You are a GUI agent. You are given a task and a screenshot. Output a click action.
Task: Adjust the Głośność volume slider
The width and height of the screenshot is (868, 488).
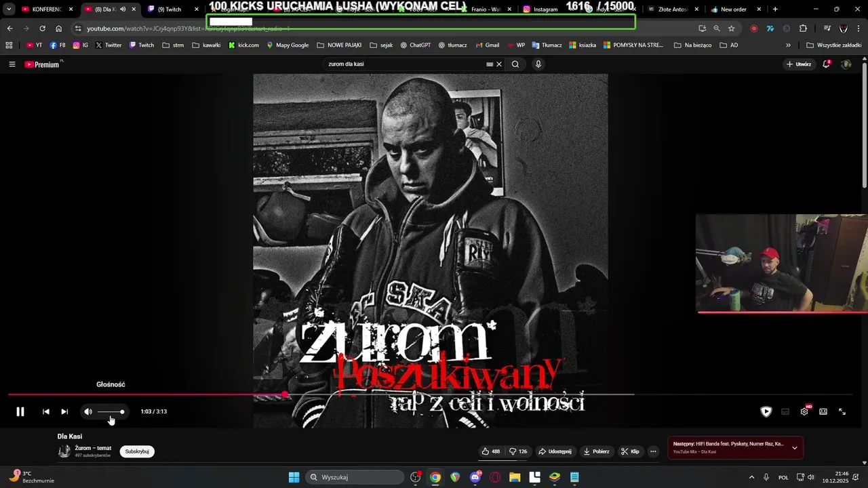point(111,411)
